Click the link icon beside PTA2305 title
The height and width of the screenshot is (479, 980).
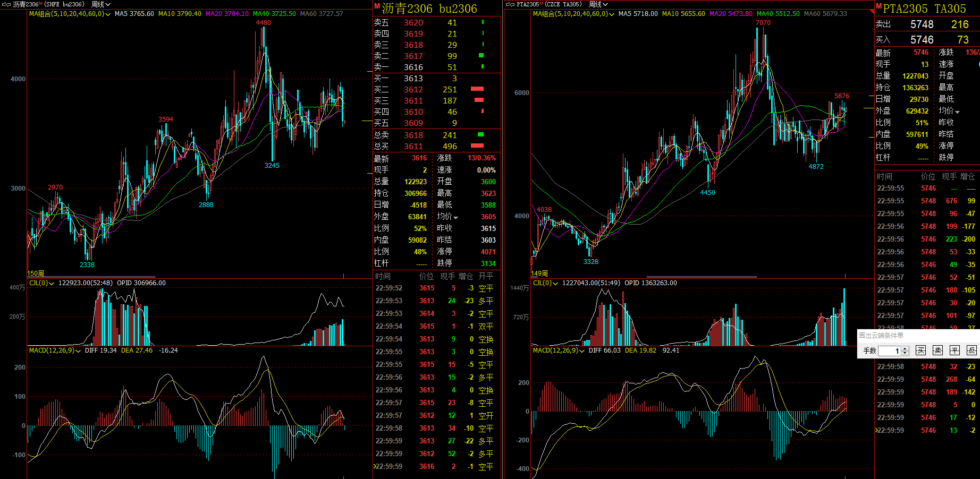pos(510,4)
